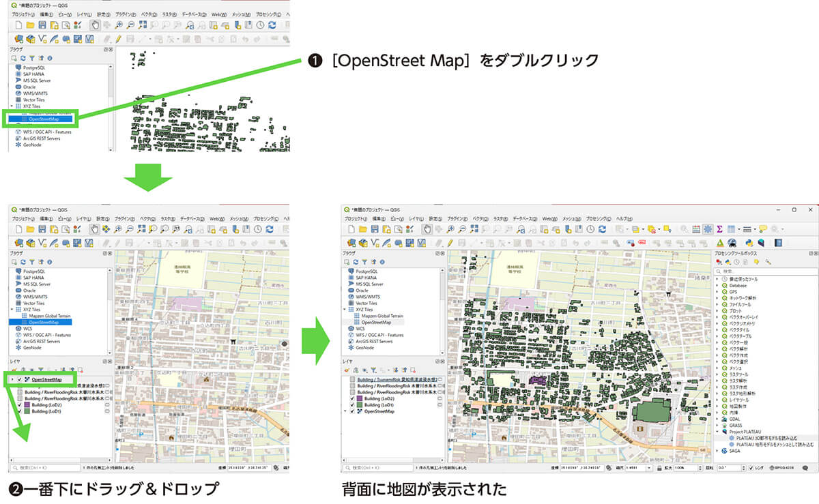Click Open Project folder icon in right window

(363, 229)
